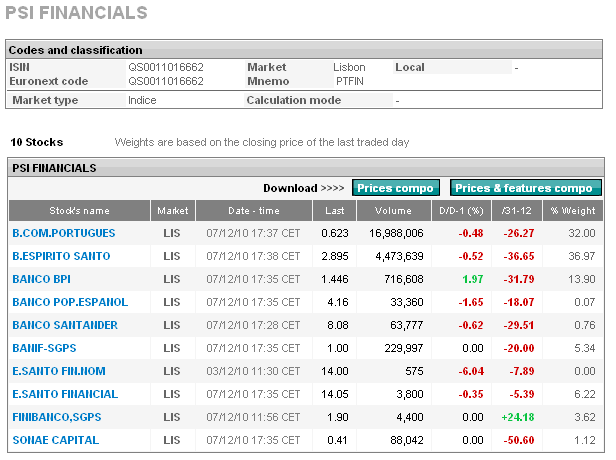Click the Euronext code value QS0011016662

[x=166, y=81]
